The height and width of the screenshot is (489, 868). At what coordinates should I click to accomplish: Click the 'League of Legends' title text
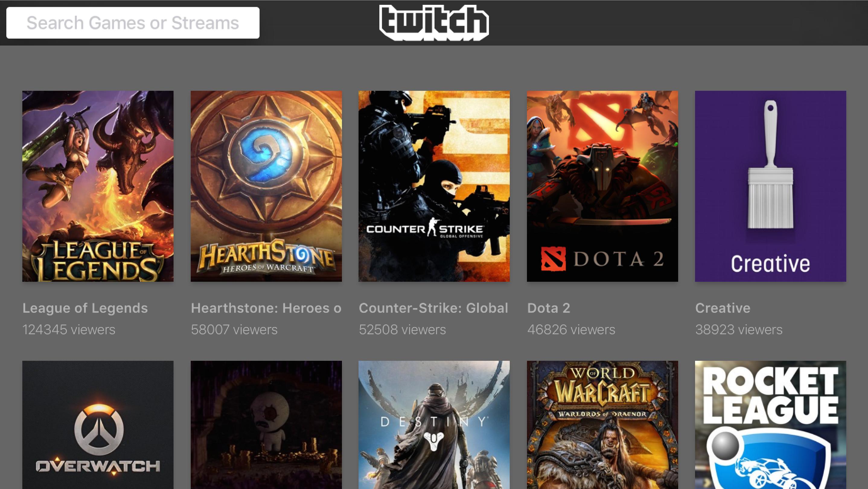(85, 308)
